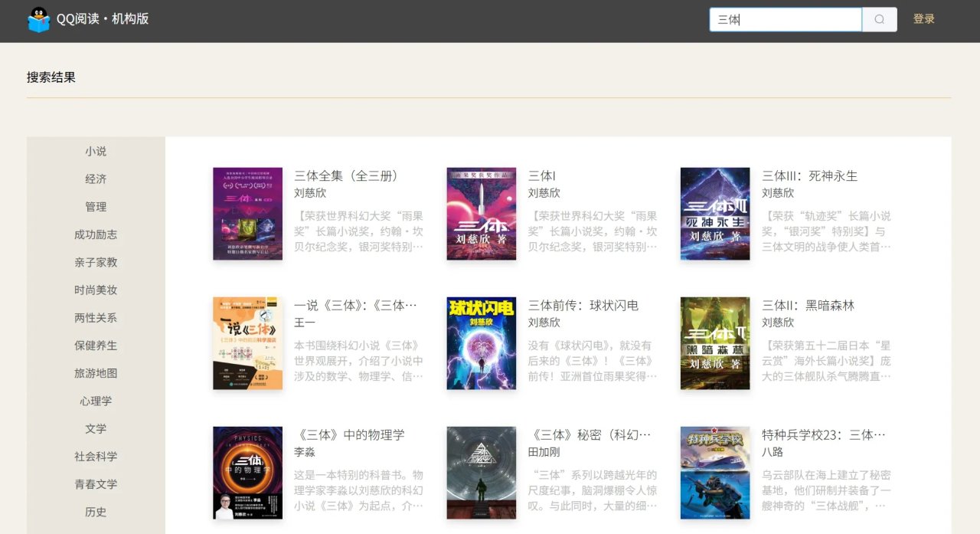Open the 死神永生 book cover

tap(715, 214)
